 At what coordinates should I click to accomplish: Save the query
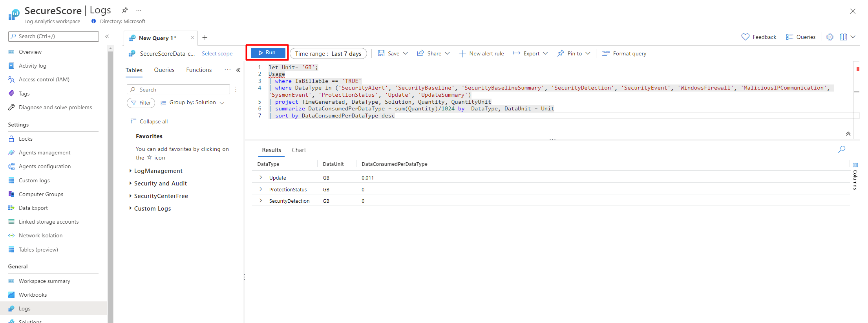389,53
